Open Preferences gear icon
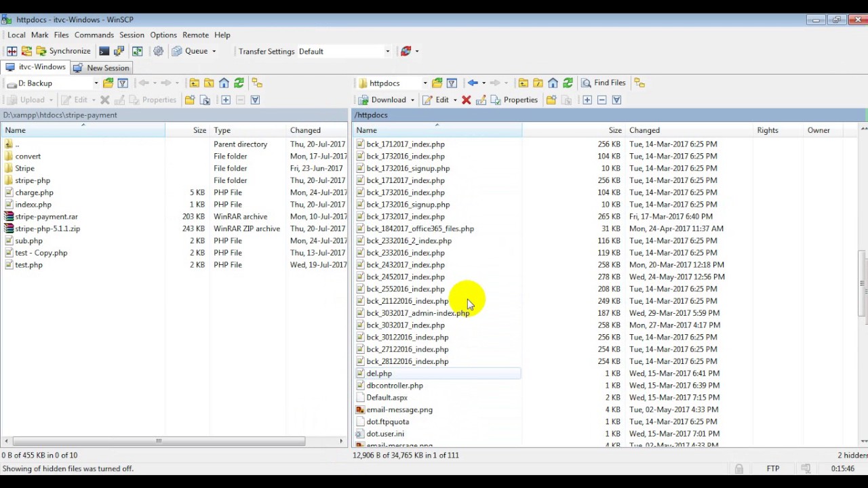 point(158,51)
